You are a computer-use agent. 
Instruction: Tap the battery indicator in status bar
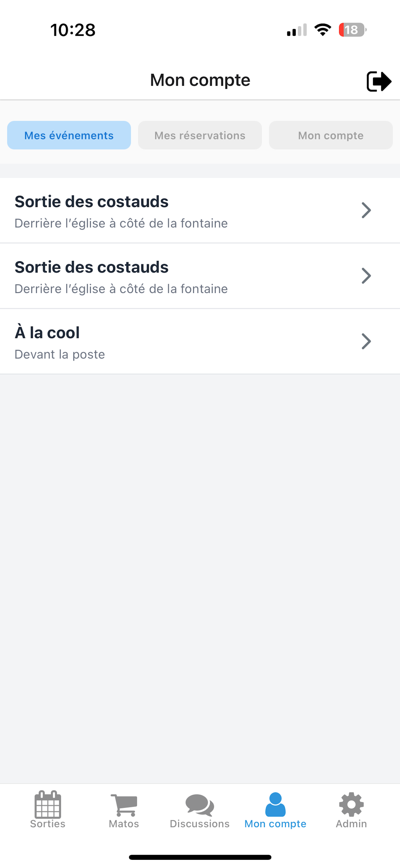[x=352, y=30]
